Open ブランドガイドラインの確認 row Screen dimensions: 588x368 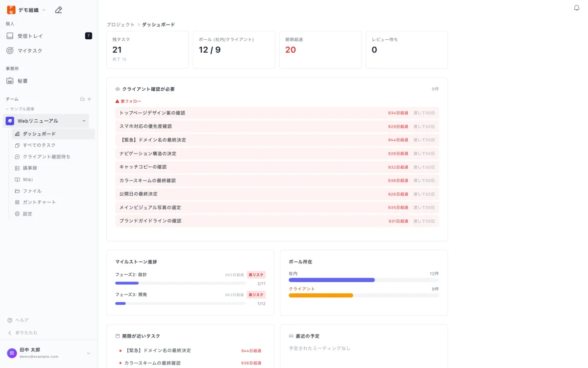277,221
